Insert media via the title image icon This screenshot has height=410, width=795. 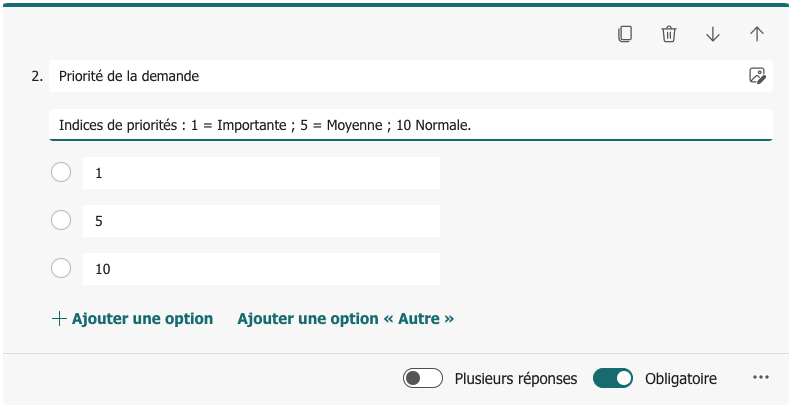[757, 76]
